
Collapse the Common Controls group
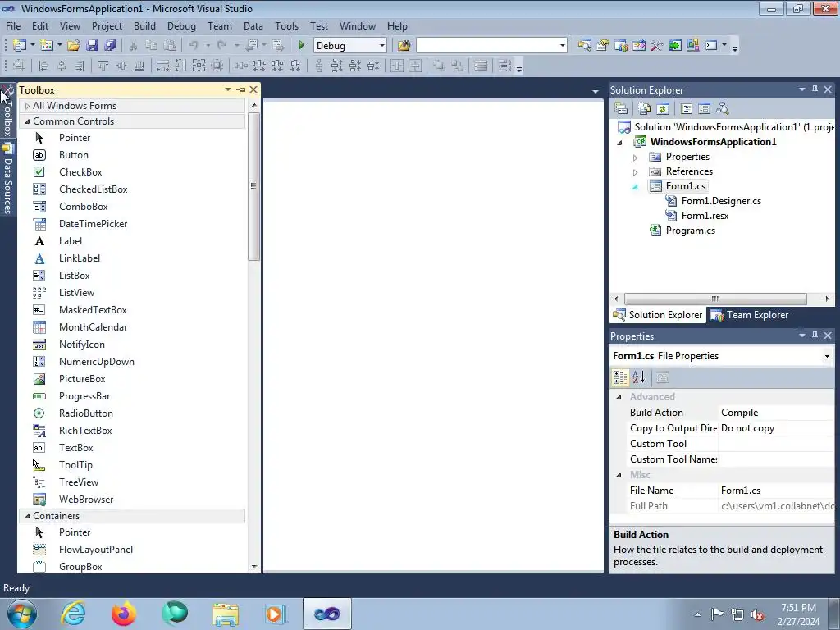point(27,121)
